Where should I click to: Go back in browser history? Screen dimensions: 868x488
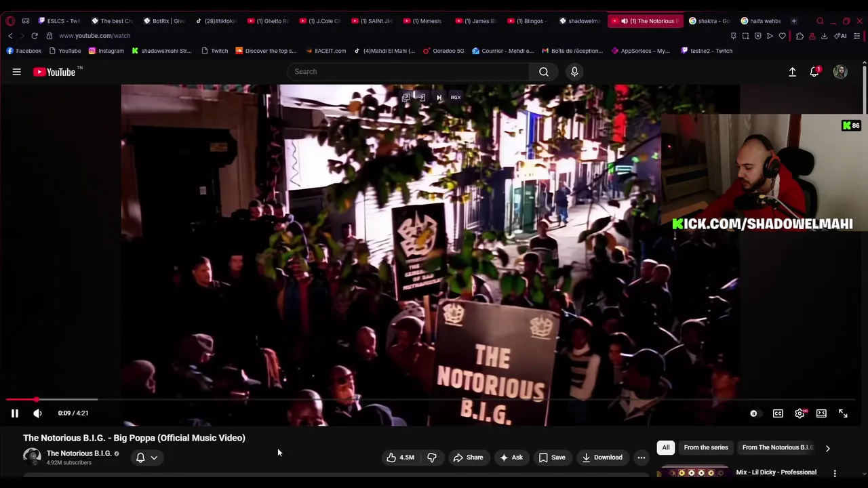click(10, 36)
